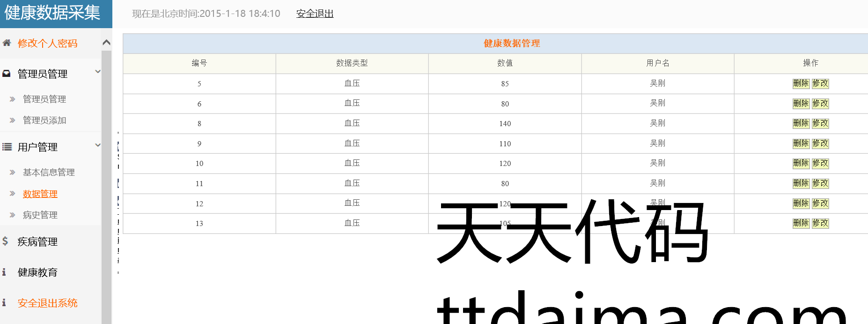Edit record number 13 with 修改
868x324 pixels.
[820, 223]
